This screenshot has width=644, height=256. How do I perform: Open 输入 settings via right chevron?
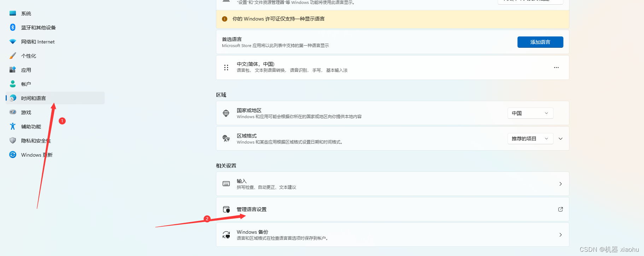[561, 184]
